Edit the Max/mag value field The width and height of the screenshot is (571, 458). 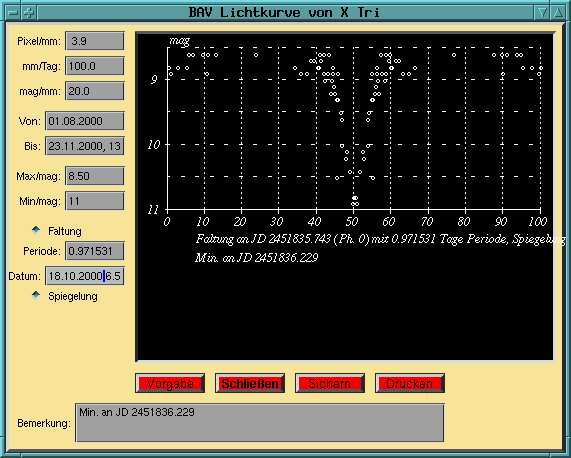click(x=95, y=176)
